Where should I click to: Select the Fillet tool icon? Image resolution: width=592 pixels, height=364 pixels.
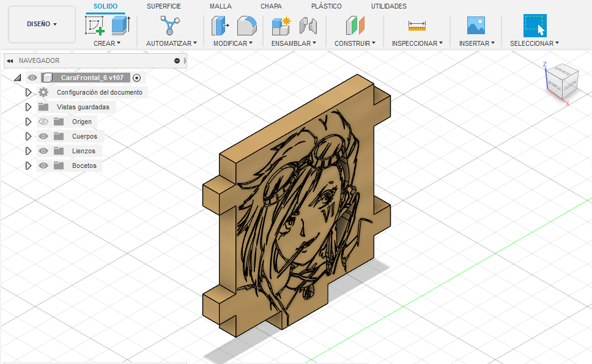tap(247, 26)
